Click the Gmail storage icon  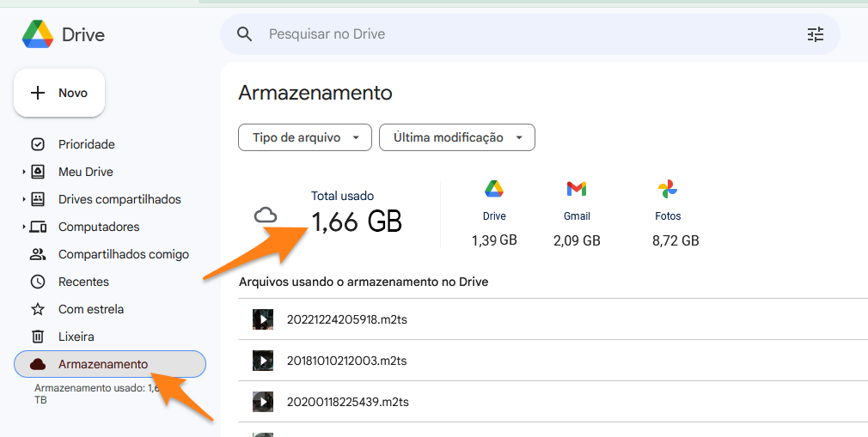click(577, 189)
